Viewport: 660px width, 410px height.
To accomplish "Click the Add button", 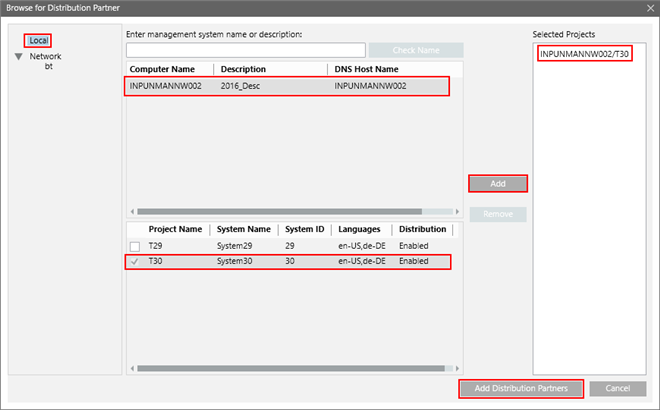I will pos(497,184).
